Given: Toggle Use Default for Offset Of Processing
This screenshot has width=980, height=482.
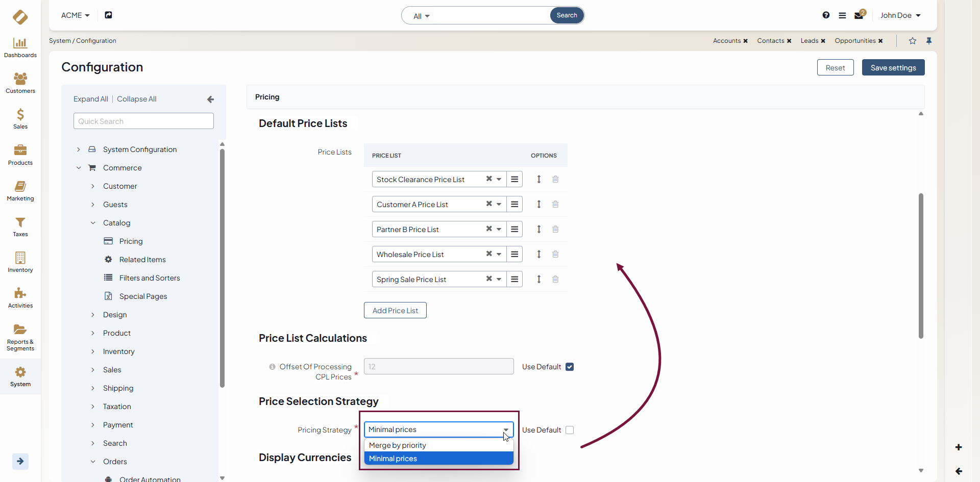Looking at the screenshot, I should click(x=570, y=367).
